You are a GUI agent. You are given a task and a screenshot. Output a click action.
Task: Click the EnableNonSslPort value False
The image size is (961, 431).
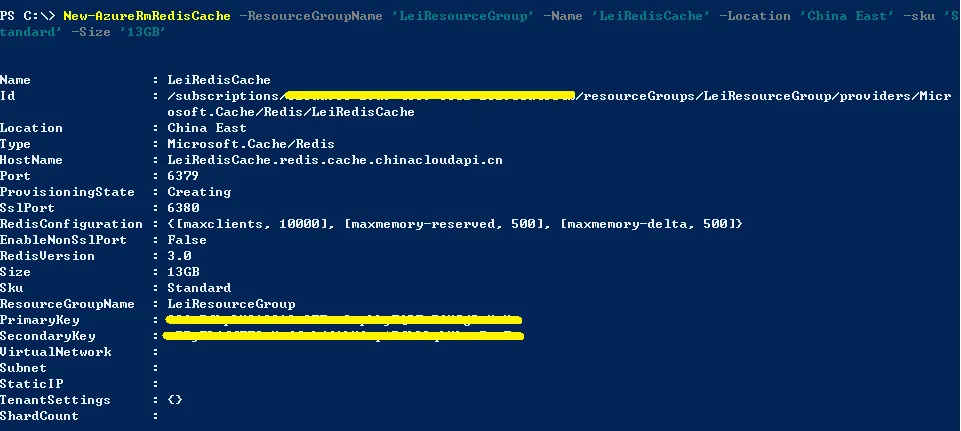tap(187, 240)
